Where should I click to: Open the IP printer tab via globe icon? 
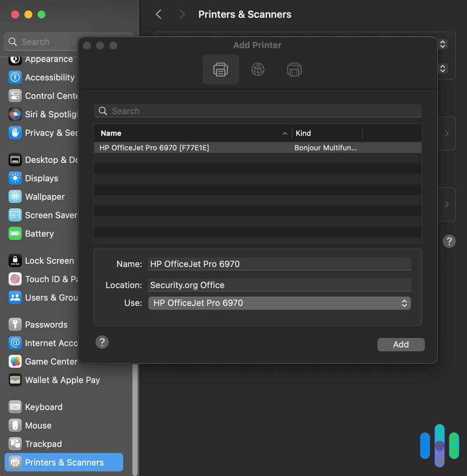(x=258, y=69)
